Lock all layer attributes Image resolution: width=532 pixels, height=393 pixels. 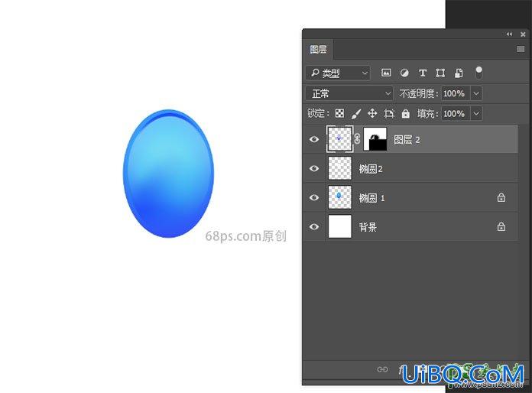pyautogui.click(x=405, y=113)
